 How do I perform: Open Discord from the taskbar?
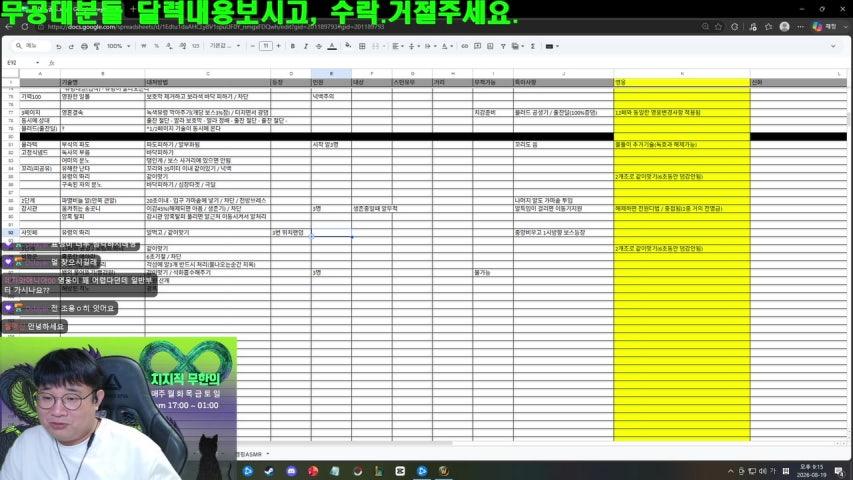pyautogui.click(x=292, y=471)
